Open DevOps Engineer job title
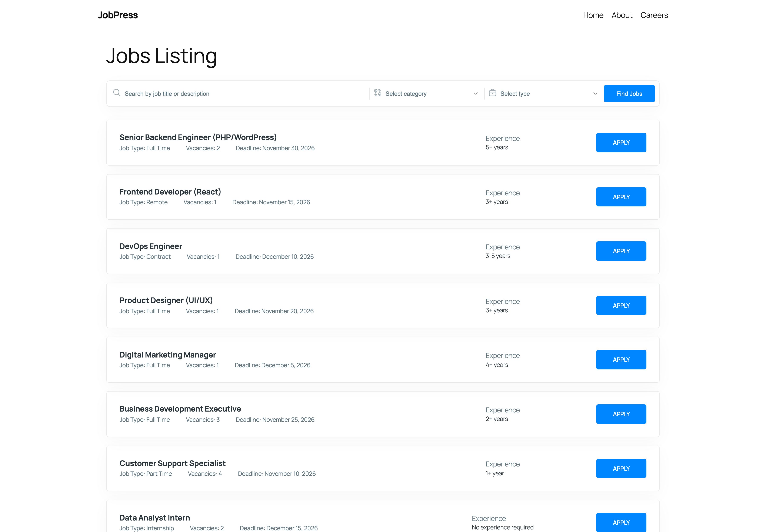This screenshot has width=766, height=532. pyautogui.click(x=151, y=246)
